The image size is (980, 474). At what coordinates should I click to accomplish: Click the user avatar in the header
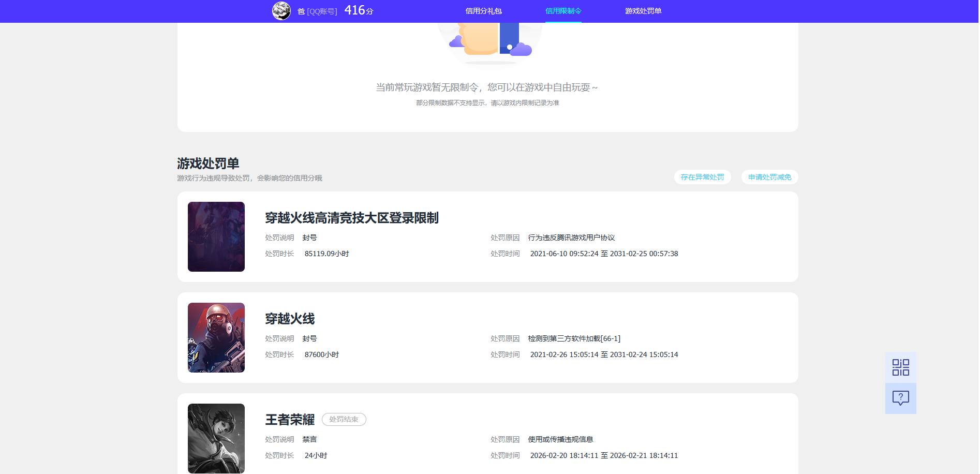tap(281, 11)
